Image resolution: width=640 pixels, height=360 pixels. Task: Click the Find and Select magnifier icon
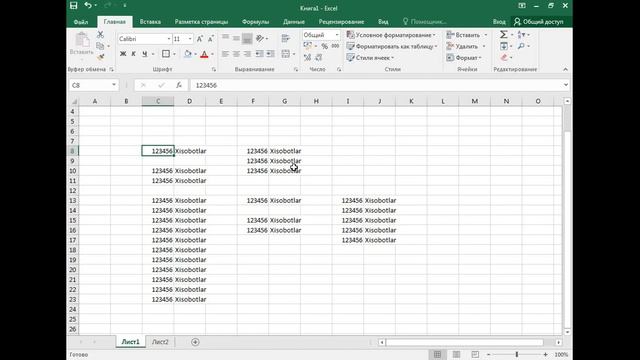click(x=521, y=46)
